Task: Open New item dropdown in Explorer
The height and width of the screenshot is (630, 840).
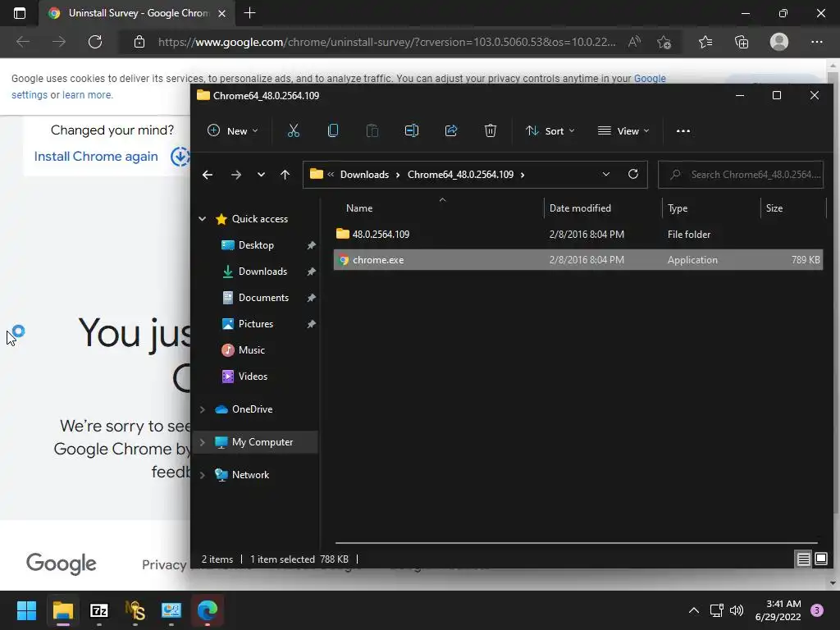Action: [232, 130]
